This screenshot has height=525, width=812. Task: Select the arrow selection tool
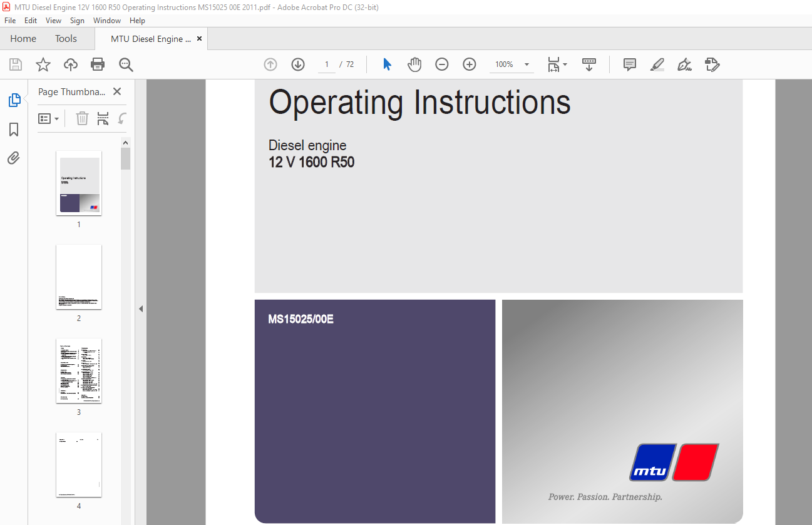pos(387,64)
